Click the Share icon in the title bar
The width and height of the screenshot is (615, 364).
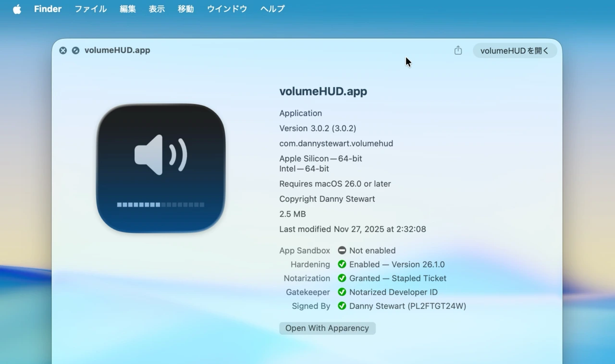coord(457,50)
